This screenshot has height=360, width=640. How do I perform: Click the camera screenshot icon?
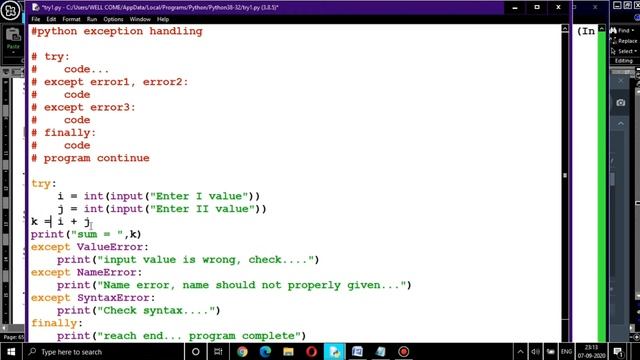tap(621, 102)
